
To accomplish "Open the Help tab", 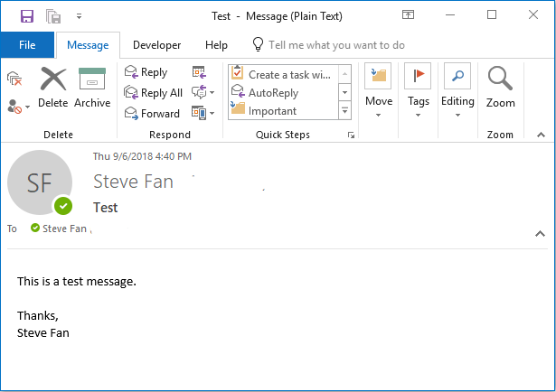I will [216, 45].
